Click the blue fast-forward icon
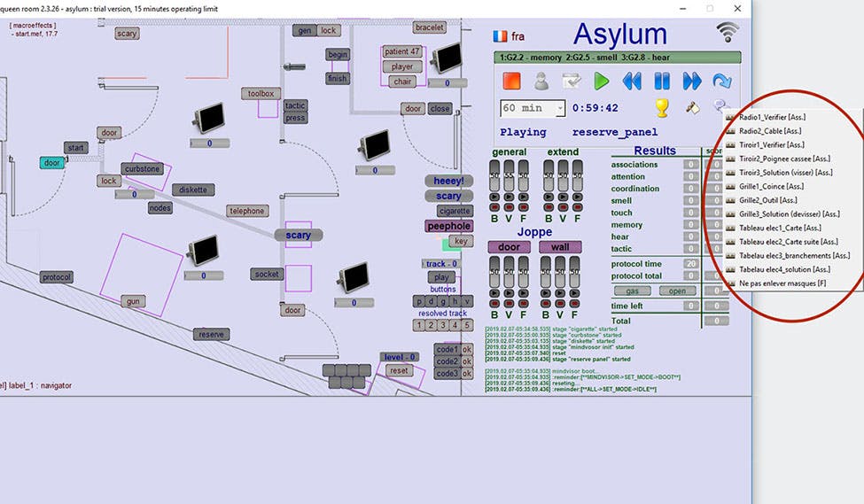This screenshot has height=504, width=864. click(692, 81)
